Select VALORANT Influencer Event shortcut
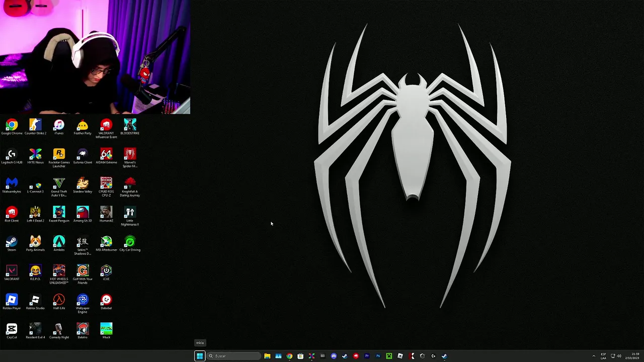644x362 pixels. (x=106, y=128)
